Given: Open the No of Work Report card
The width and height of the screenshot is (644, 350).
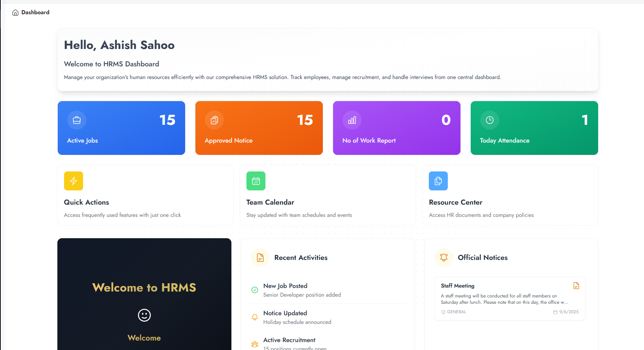Looking at the screenshot, I should tap(397, 128).
